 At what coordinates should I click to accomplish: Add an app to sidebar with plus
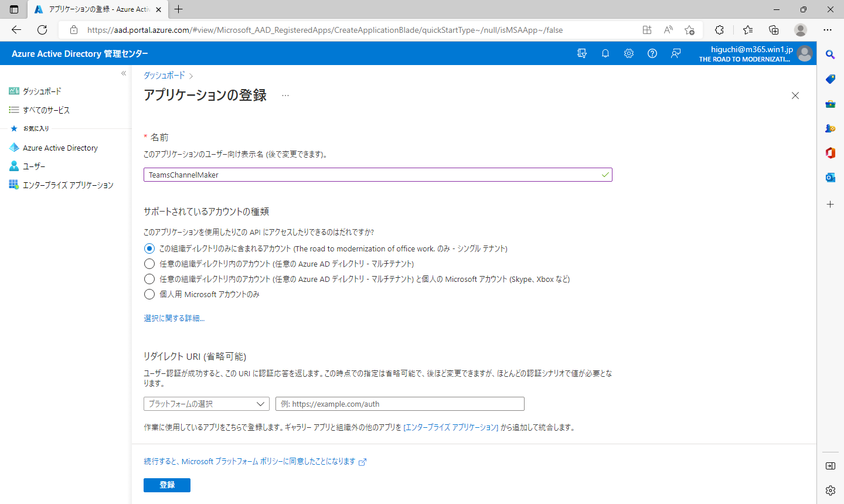(831, 205)
